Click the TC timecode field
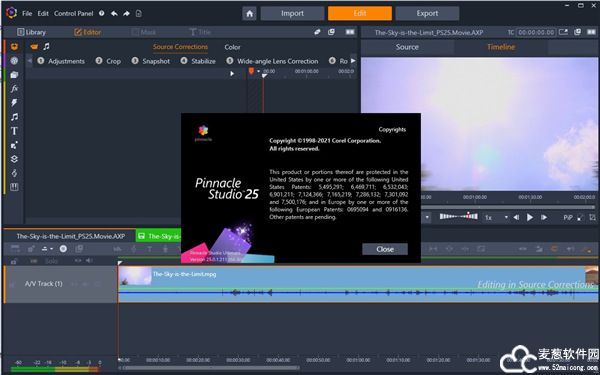The height and width of the screenshot is (375, 600). (536, 32)
